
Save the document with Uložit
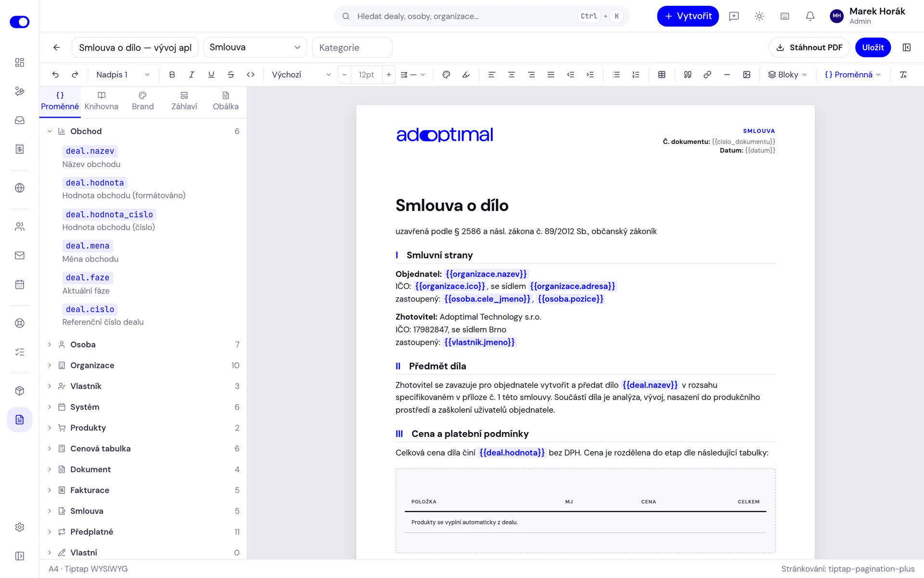click(x=873, y=47)
